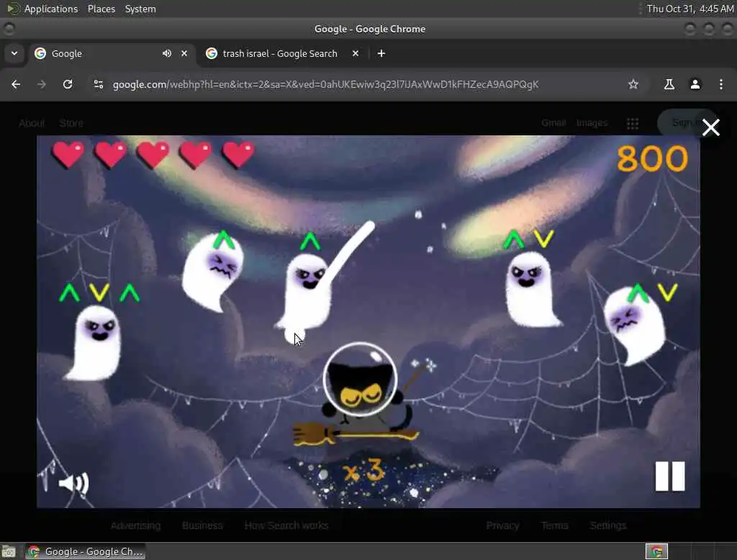Open the System menu
Screen dimensions: 737x560
[140, 9]
